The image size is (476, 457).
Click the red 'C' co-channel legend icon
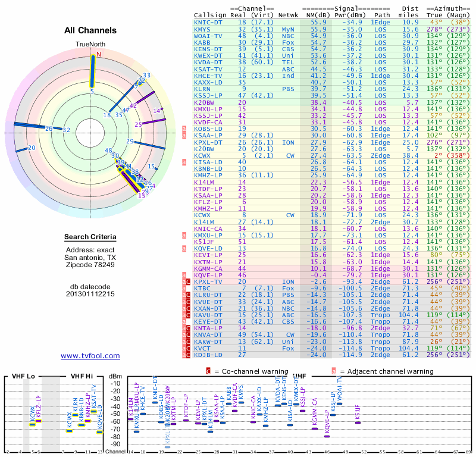pyautogui.click(x=208, y=371)
